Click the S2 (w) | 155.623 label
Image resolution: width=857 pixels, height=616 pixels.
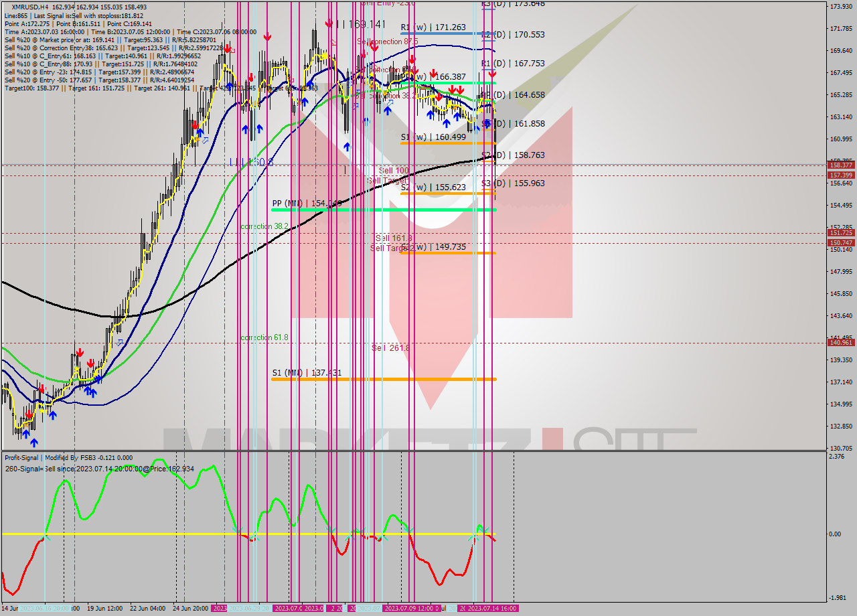(433, 187)
